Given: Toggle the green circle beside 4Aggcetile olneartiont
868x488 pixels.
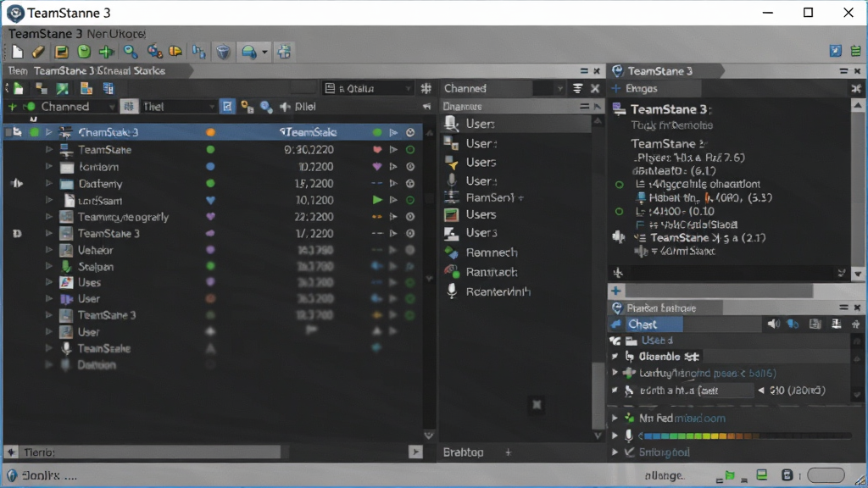Looking at the screenshot, I should [620, 184].
